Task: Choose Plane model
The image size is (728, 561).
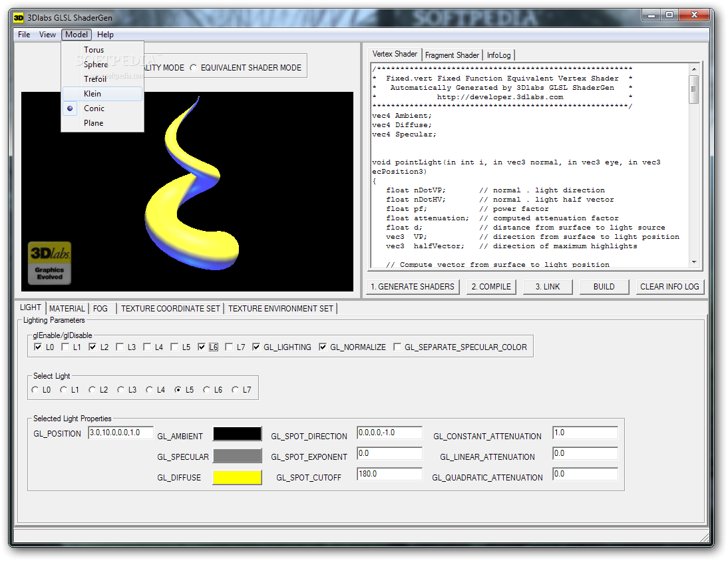Action: point(102,123)
